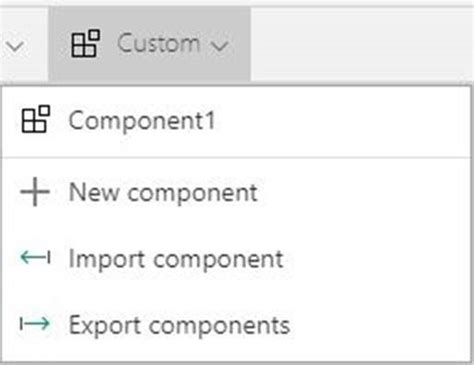This screenshot has width=474, height=365.
Task: Choose New component
Action: point(237,192)
